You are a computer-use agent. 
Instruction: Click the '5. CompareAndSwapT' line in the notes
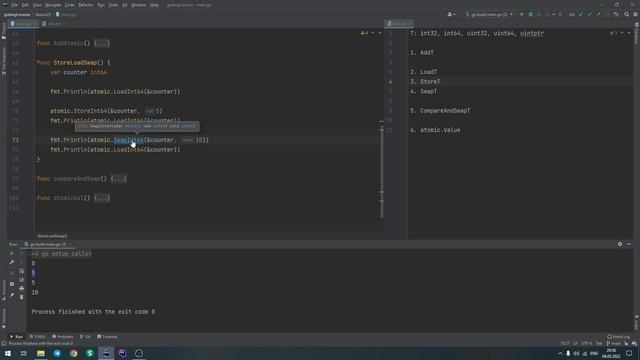pyautogui.click(x=440, y=111)
